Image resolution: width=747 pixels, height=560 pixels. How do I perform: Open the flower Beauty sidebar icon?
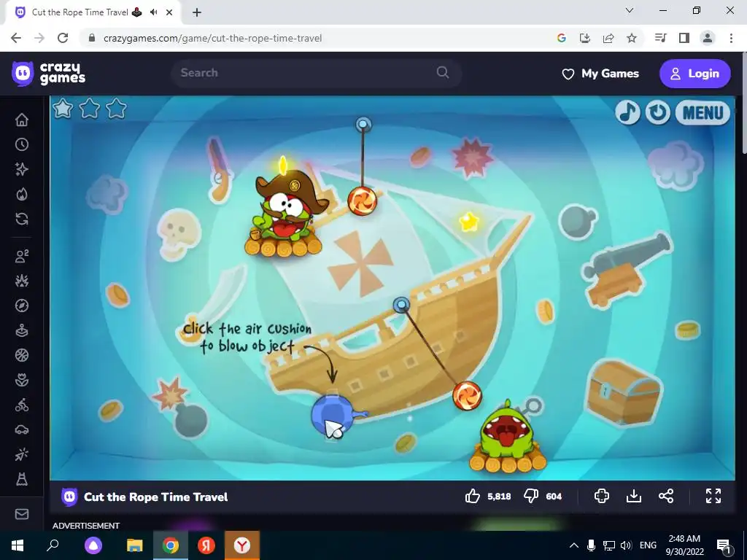point(22,380)
